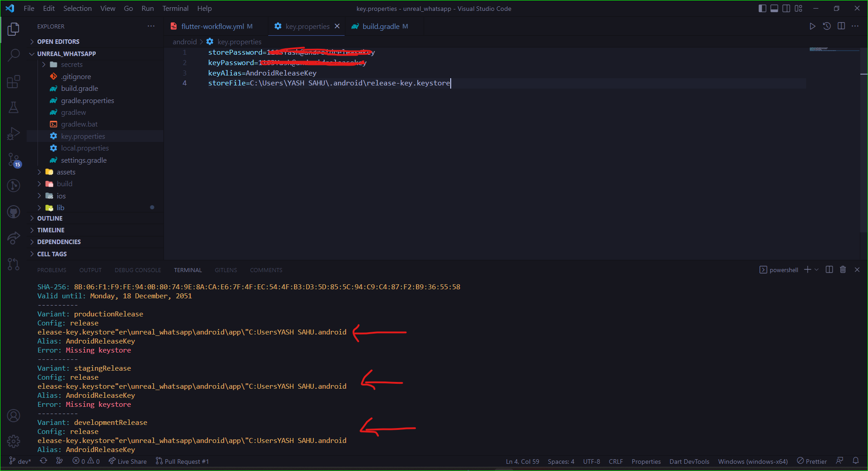Screen dimensions: 868x471
Task: Open the terminal launch profile dropdown arrow
Action: (x=817, y=270)
